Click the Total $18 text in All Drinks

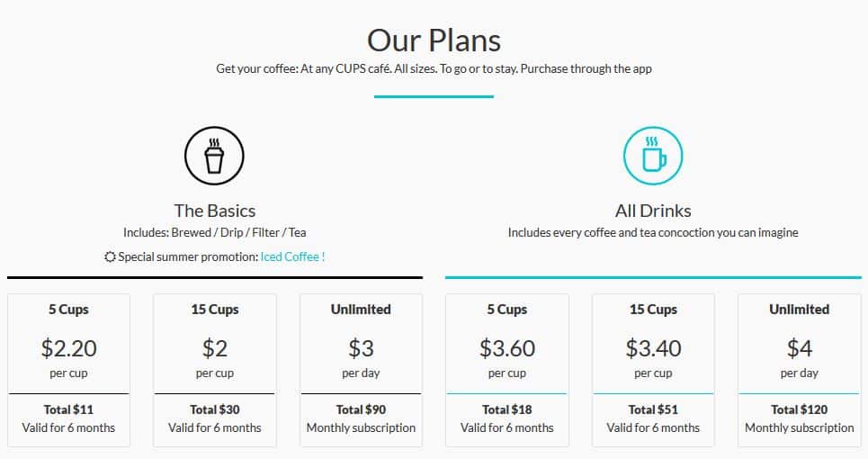pyautogui.click(x=507, y=409)
